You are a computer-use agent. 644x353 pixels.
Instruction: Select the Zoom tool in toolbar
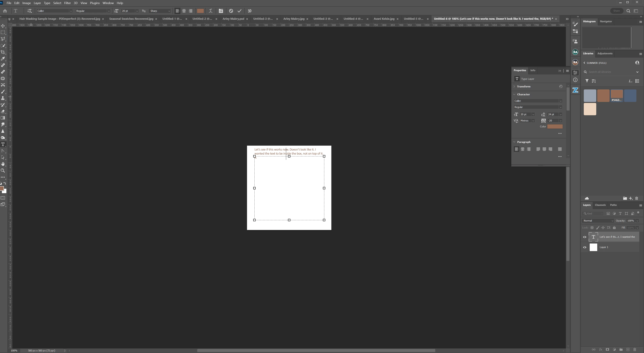pos(3,170)
